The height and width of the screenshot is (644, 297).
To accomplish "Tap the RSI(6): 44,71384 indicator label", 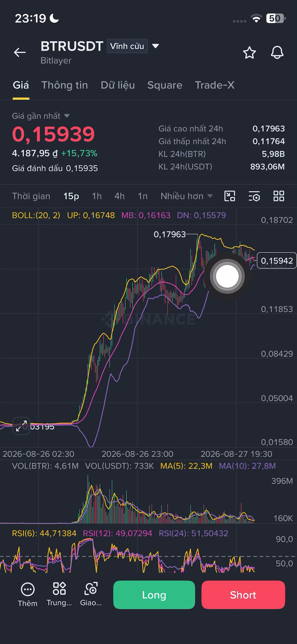I will point(44,533).
